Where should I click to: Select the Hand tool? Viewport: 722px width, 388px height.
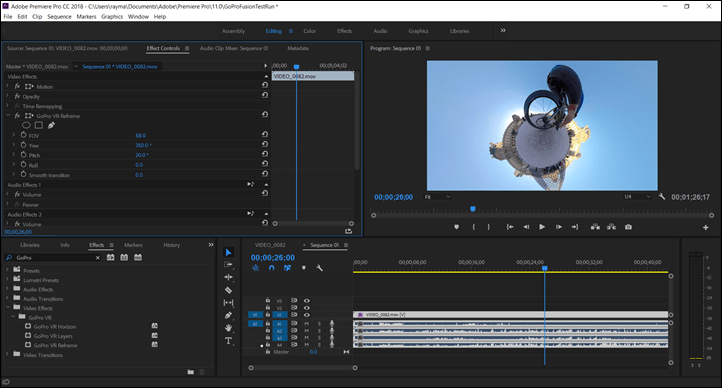click(228, 328)
